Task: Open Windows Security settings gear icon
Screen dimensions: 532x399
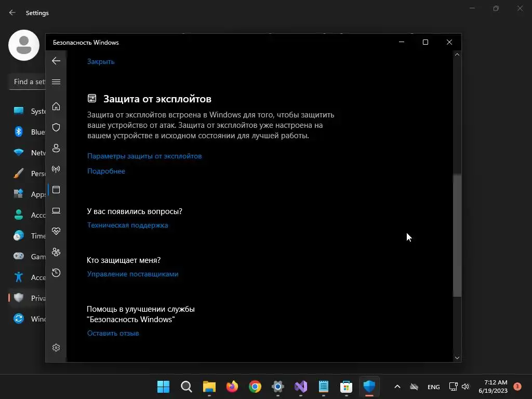Action: pos(56,348)
